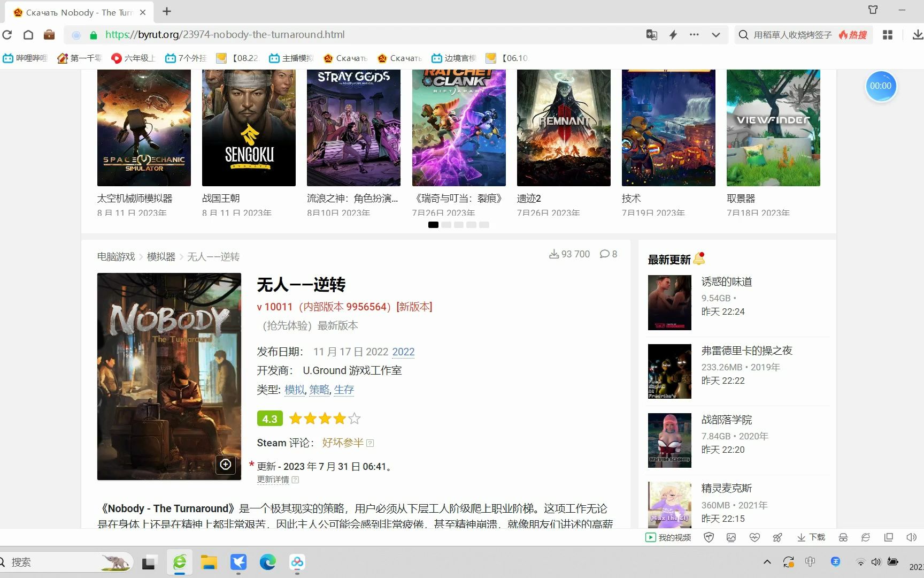Open the split window icon in status bar
The height and width of the screenshot is (578, 924).
point(889,537)
